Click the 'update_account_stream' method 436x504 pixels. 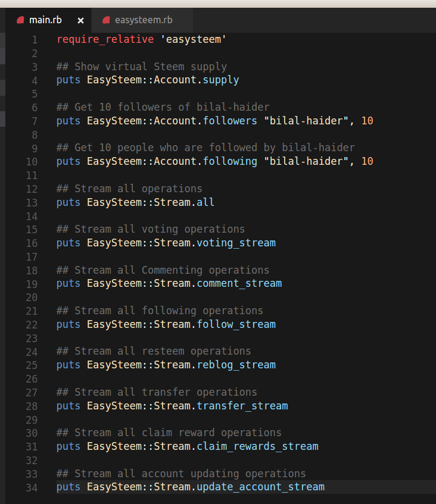[260, 487]
